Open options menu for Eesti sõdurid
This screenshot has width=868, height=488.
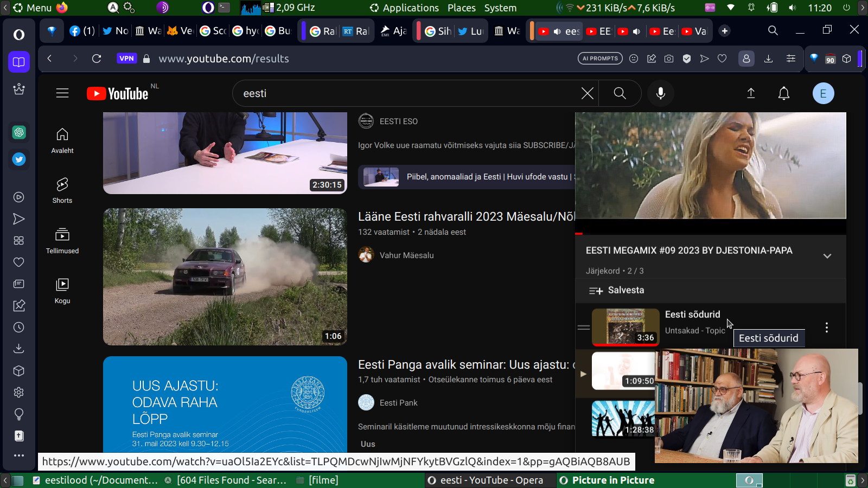pyautogui.click(x=826, y=328)
